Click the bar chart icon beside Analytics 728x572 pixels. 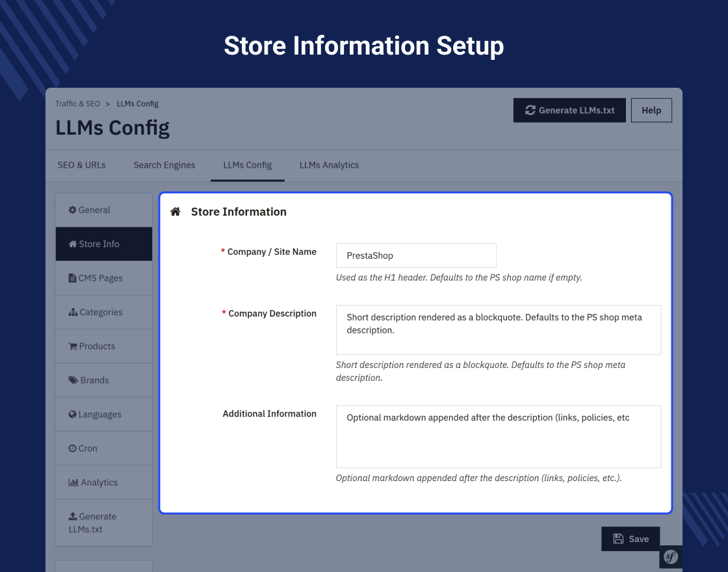(73, 482)
